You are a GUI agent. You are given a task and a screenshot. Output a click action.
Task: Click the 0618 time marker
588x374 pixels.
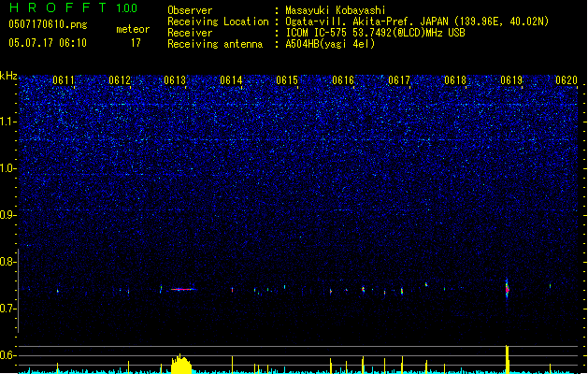(x=455, y=80)
